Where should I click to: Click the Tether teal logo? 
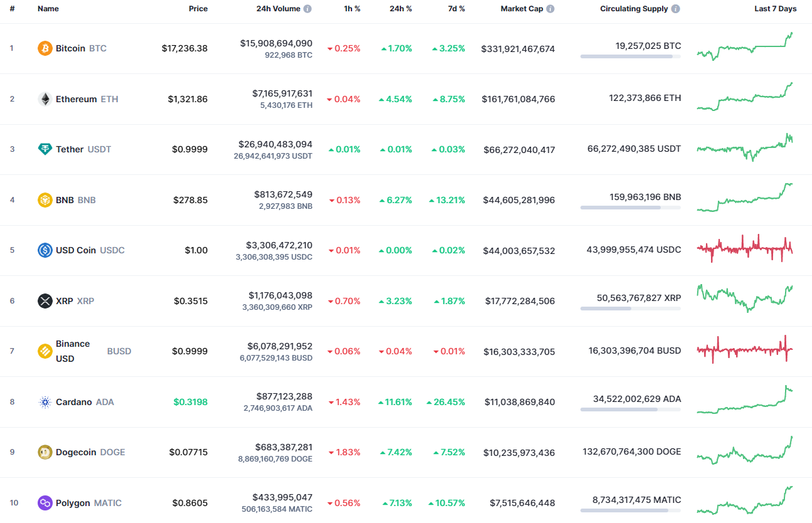pos(44,149)
